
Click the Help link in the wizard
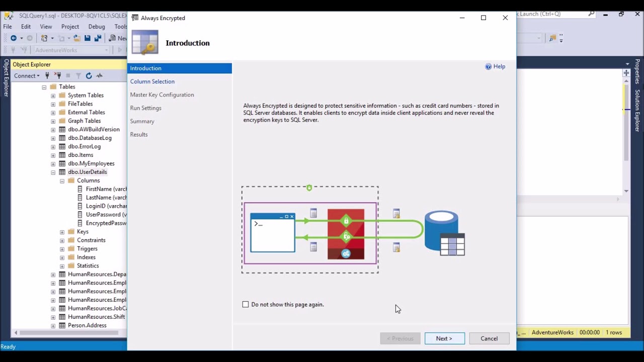tap(499, 66)
